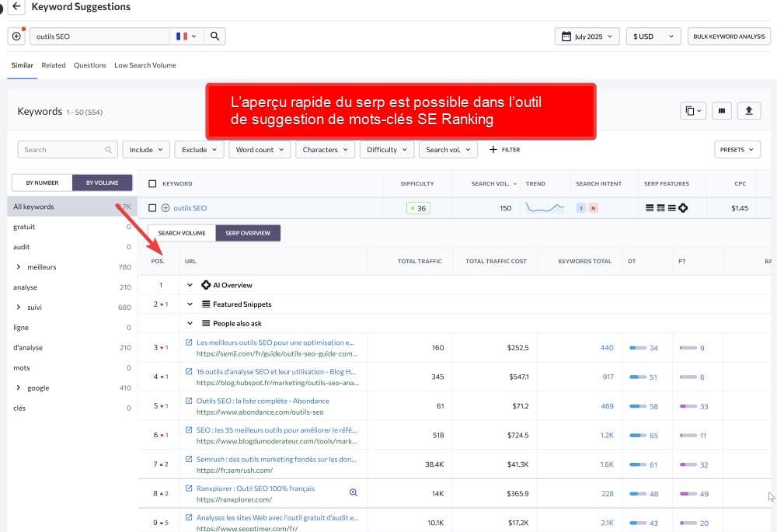The height and width of the screenshot is (532, 777).
Task: Switch to the Similar tab
Action: (23, 65)
